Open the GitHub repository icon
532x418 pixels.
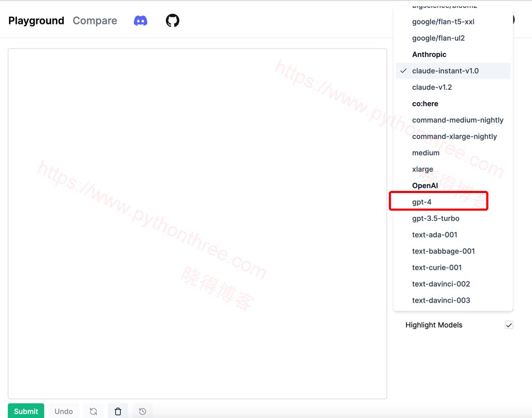[x=172, y=20]
